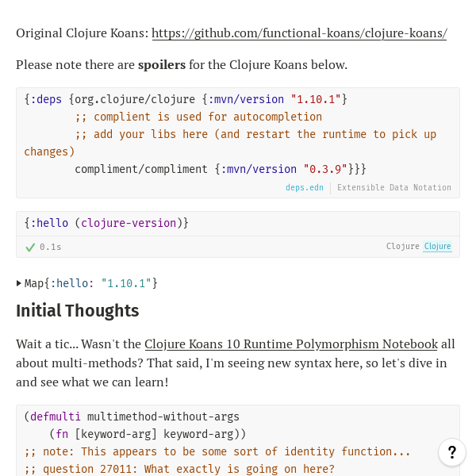Click the Extensible Data Notation language label
Screen dimensions: 476x476
(394, 188)
